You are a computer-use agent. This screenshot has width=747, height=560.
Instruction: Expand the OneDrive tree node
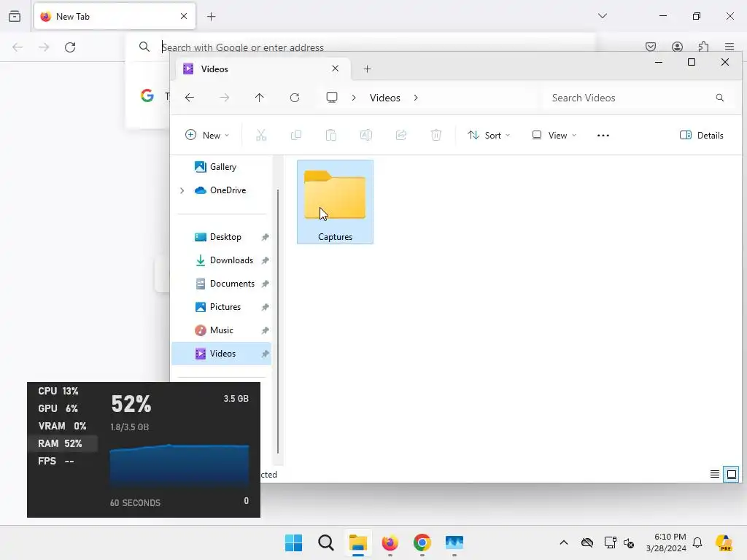(x=182, y=190)
